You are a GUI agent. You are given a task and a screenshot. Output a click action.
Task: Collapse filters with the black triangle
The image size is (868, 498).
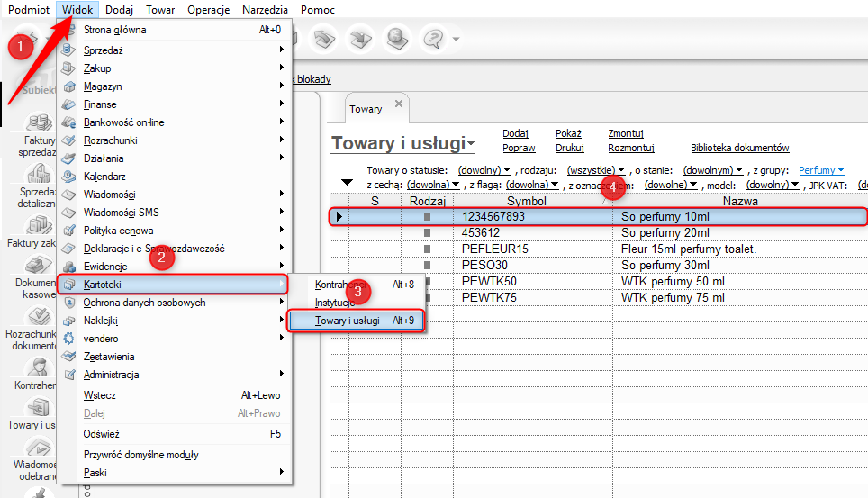click(347, 182)
